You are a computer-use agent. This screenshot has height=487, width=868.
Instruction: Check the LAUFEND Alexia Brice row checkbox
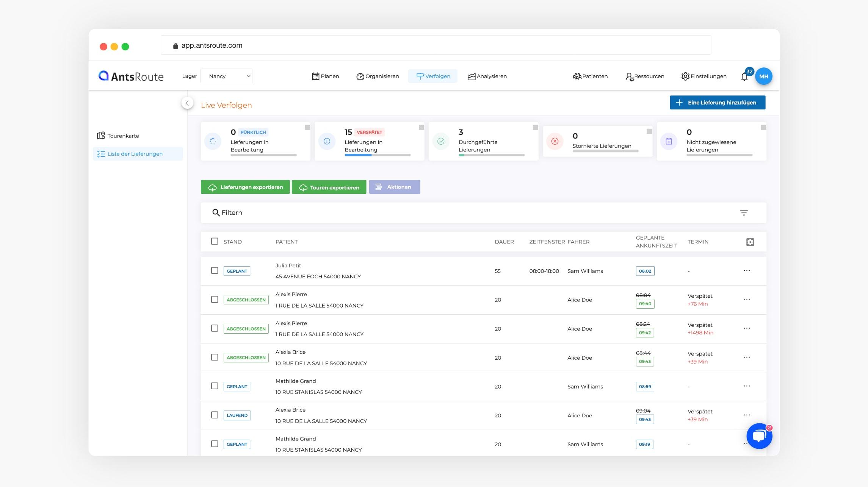[215, 415]
